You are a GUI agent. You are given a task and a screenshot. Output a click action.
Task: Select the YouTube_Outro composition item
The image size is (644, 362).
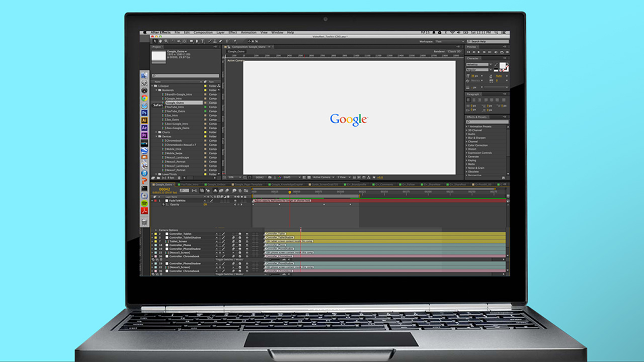175,111
